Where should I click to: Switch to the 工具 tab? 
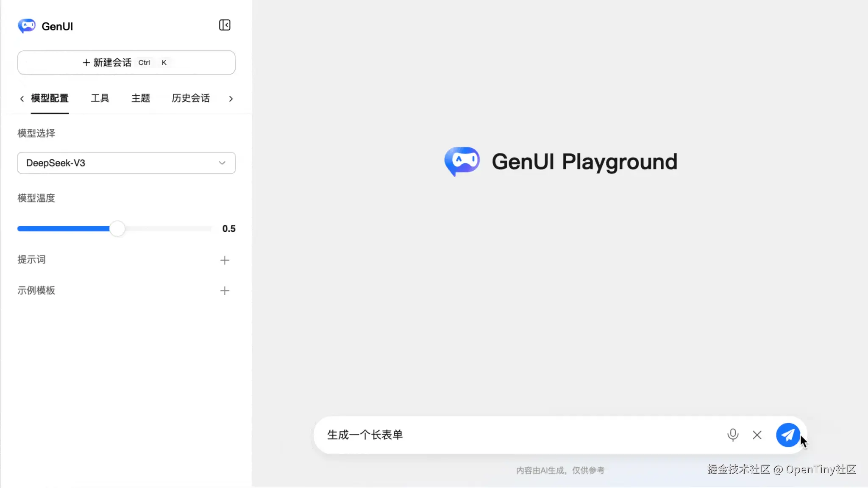tap(100, 98)
